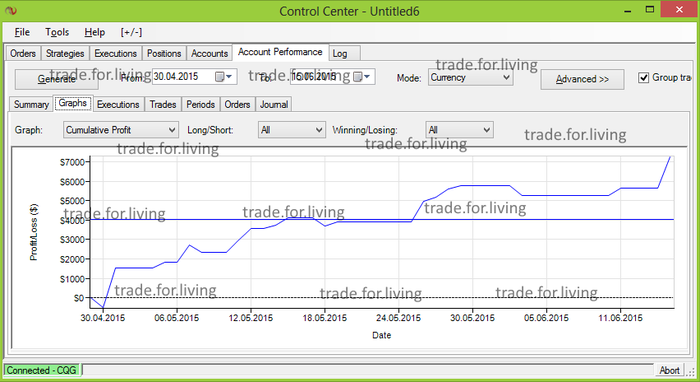Image resolution: width=700 pixels, height=382 pixels.
Task: Switch to the Positions tab
Action: [164, 54]
